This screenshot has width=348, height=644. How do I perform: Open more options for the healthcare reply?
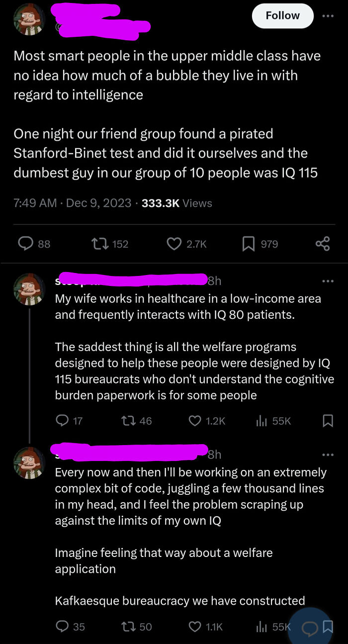[x=328, y=281]
